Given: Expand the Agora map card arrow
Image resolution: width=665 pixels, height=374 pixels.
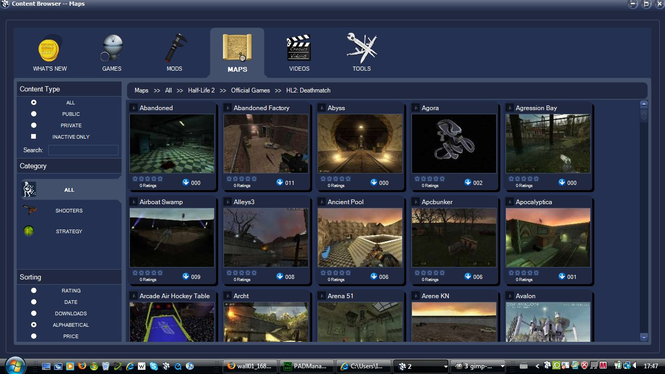Looking at the screenshot, I should [x=416, y=108].
